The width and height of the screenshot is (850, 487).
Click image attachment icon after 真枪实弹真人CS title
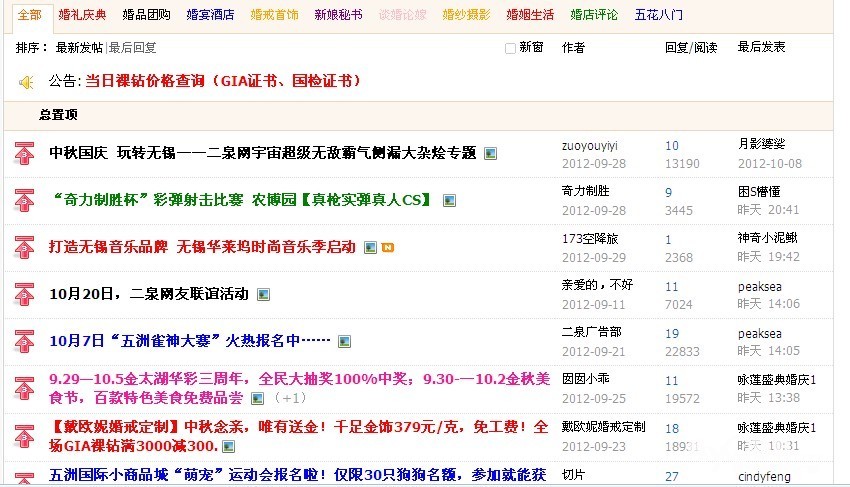[450, 200]
